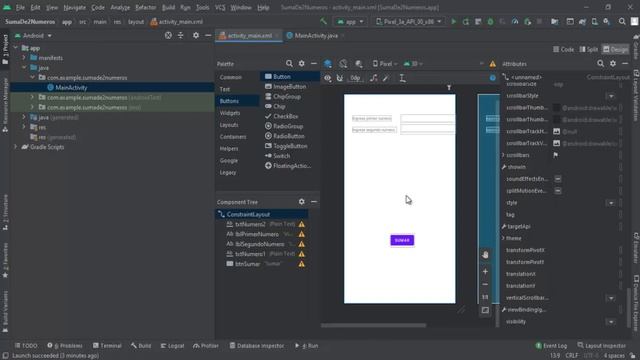
Task: Click the design surface layers icon
Action: [328, 64]
